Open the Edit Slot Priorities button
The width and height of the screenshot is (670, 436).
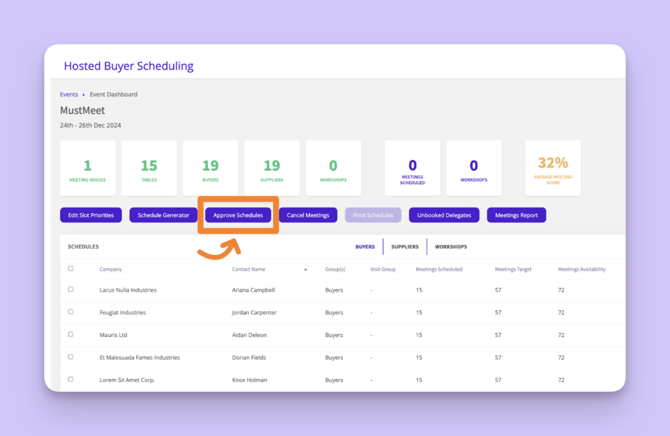tap(91, 215)
